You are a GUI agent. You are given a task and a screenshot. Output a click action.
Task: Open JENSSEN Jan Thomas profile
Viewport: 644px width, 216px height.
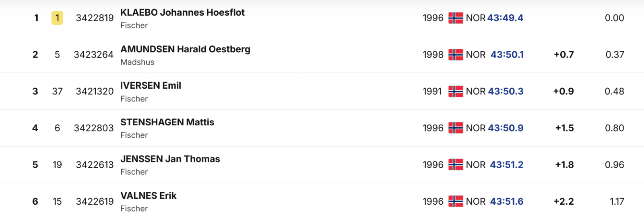coord(170,159)
